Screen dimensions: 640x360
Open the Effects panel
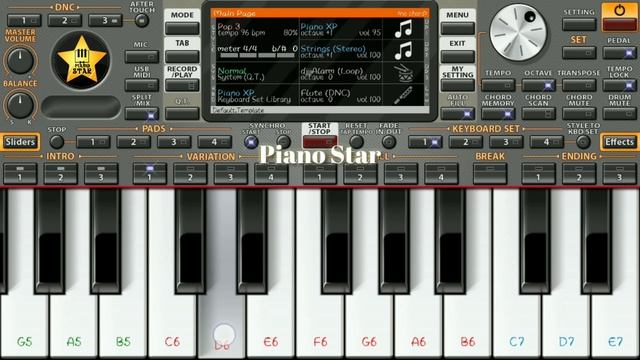click(x=620, y=142)
